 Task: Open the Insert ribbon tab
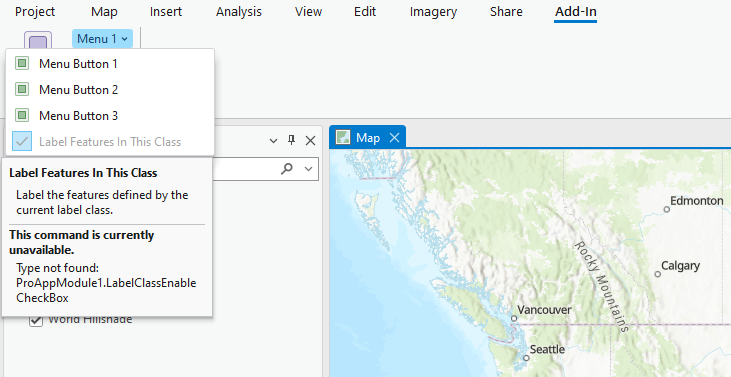(x=166, y=12)
